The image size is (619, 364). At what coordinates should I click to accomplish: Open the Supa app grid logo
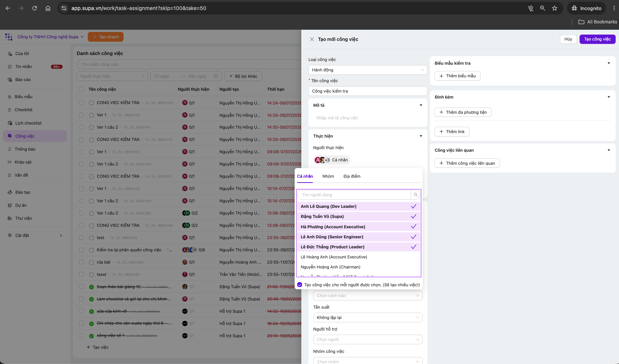9,37
